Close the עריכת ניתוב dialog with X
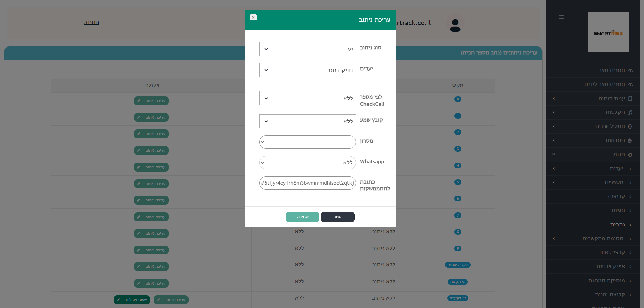This screenshot has height=308, width=644. click(x=253, y=17)
